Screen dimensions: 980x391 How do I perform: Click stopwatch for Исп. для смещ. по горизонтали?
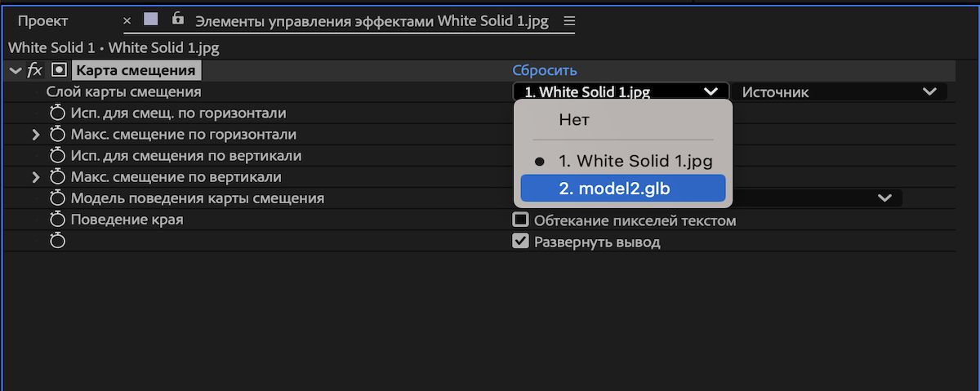pos(57,113)
